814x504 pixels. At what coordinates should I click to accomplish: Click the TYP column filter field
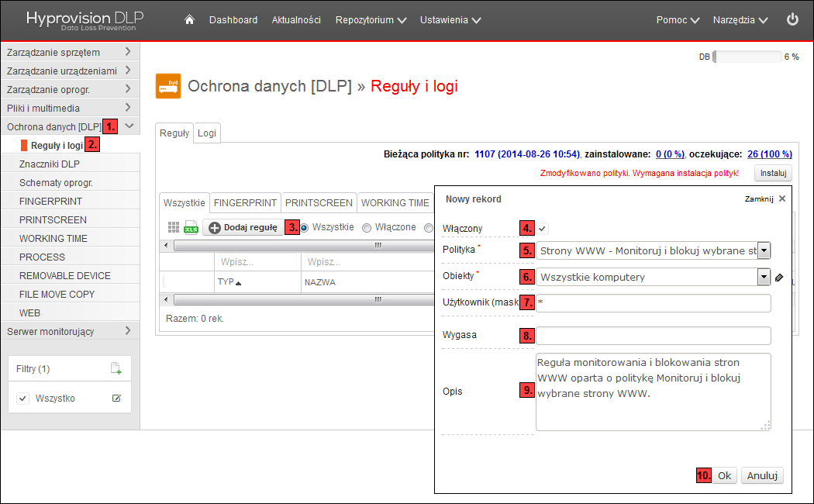pyautogui.click(x=257, y=262)
